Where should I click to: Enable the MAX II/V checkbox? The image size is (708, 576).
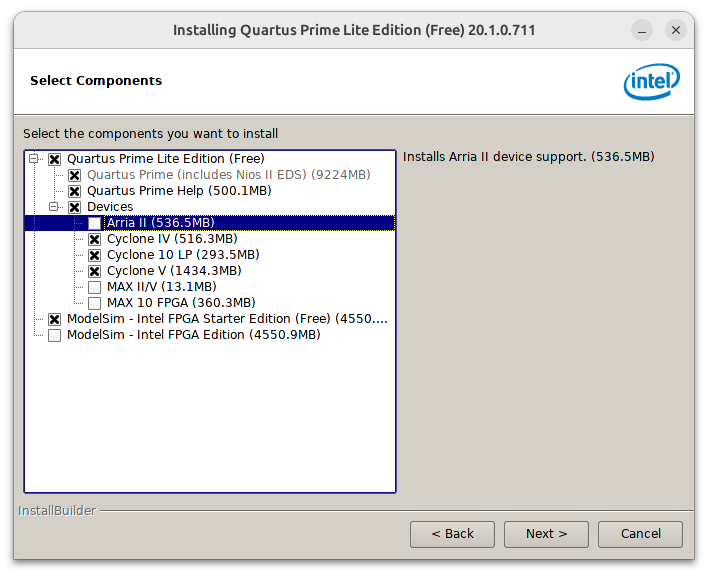click(x=94, y=287)
